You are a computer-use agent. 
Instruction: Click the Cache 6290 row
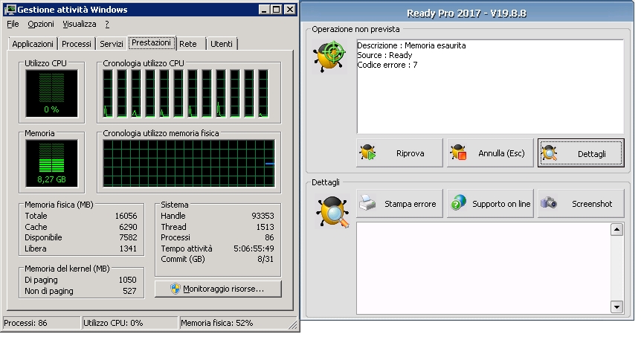pyautogui.click(x=80, y=227)
